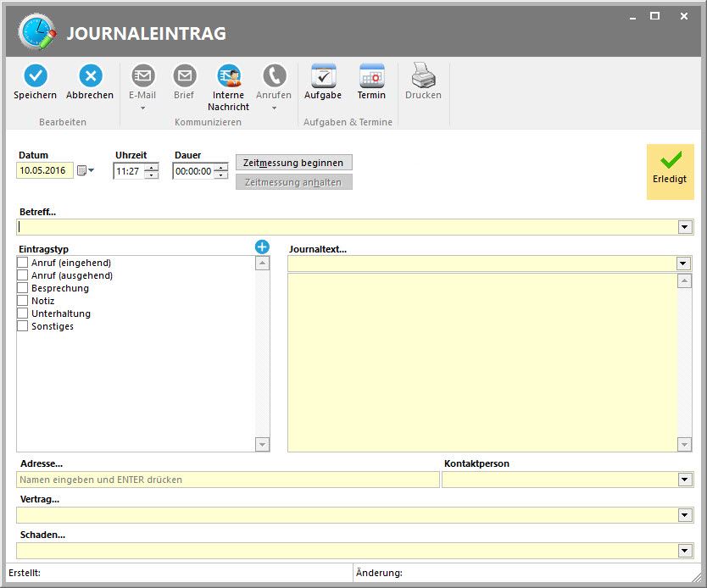The image size is (707, 588).
Task: Mark entry as Erledigt
Action: [670, 170]
